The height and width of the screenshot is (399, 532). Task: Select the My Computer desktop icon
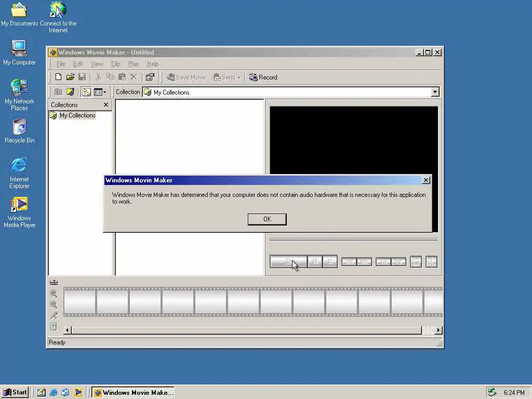(x=19, y=52)
